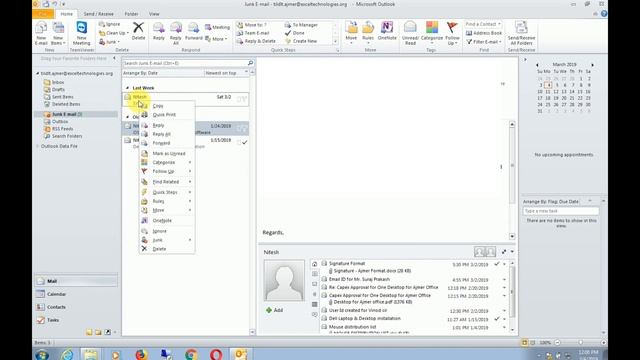
Task: Click the New E-mail ribbon icon
Action: [41, 33]
